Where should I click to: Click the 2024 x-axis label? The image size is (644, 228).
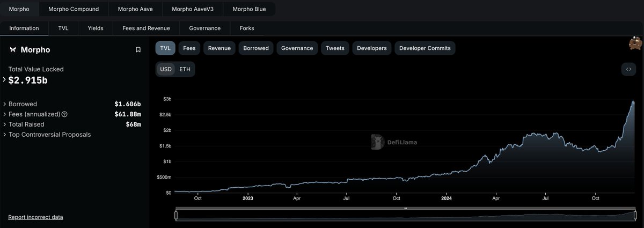pyautogui.click(x=447, y=198)
